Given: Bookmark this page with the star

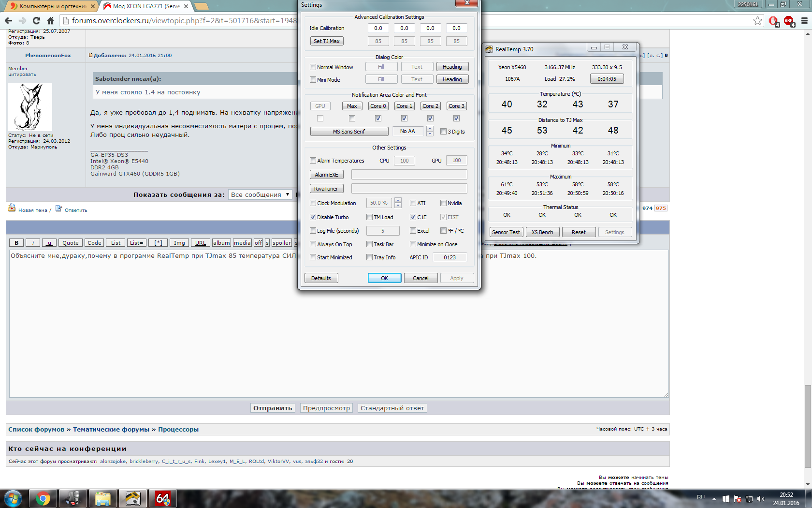Looking at the screenshot, I should [x=757, y=20].
